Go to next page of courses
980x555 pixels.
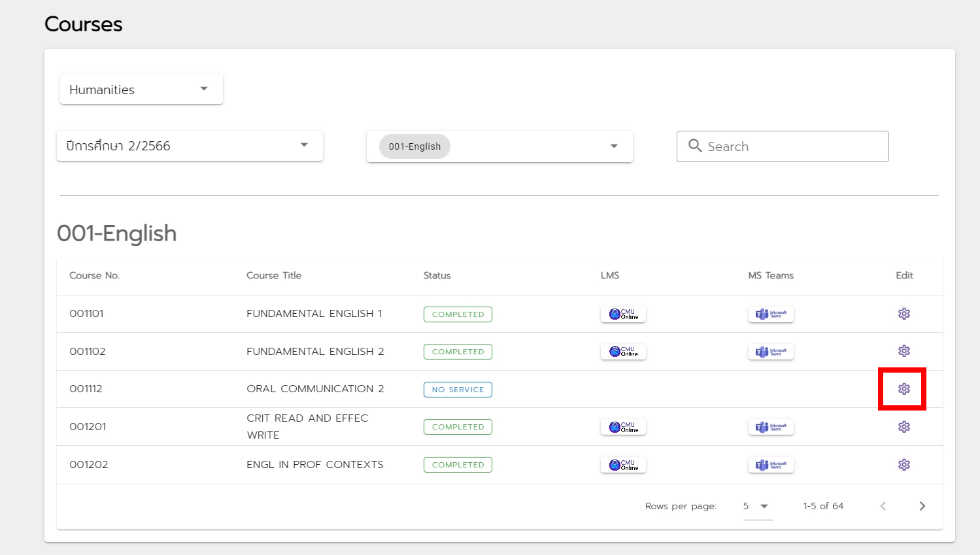tap(922, 506)
